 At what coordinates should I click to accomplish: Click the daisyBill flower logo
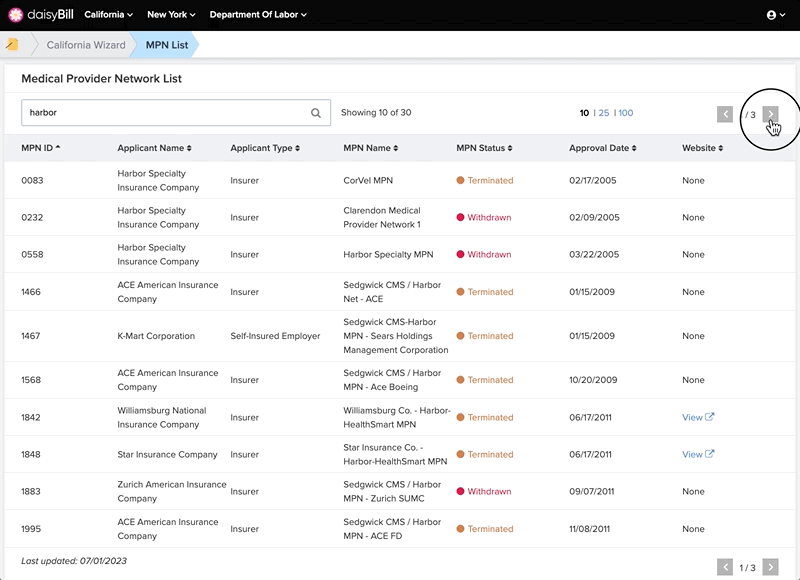tap(16, 15)
